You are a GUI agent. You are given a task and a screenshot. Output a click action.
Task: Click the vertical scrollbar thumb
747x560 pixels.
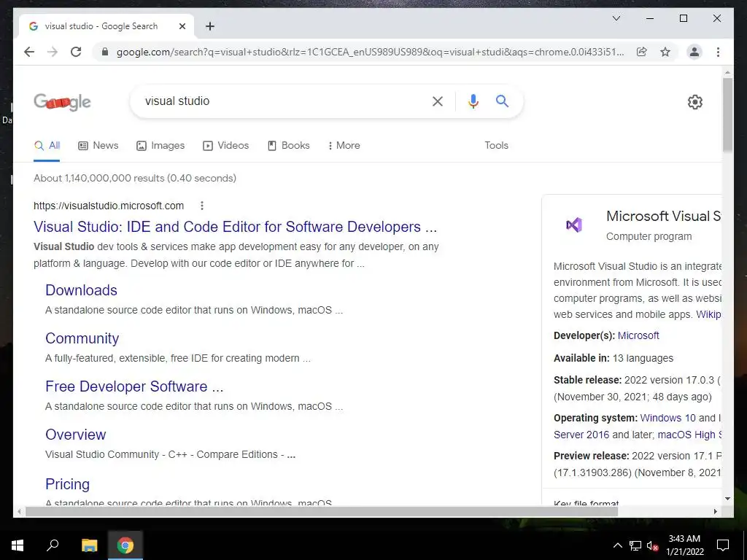[727, 114]
